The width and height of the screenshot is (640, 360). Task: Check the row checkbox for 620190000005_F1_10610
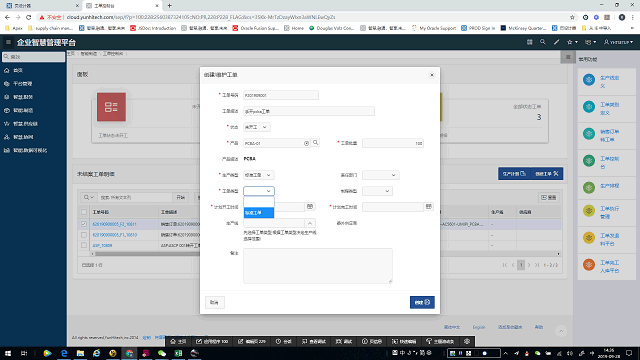click(x=84, y=235)
